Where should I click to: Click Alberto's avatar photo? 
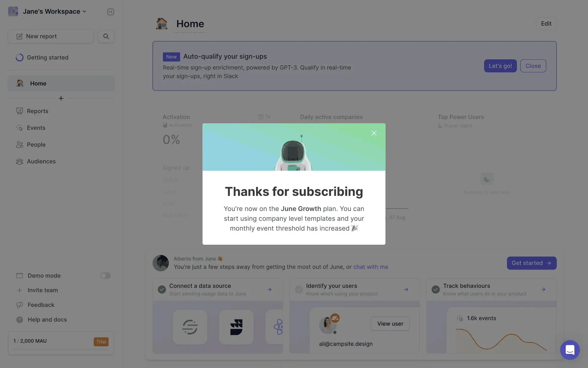160,263
